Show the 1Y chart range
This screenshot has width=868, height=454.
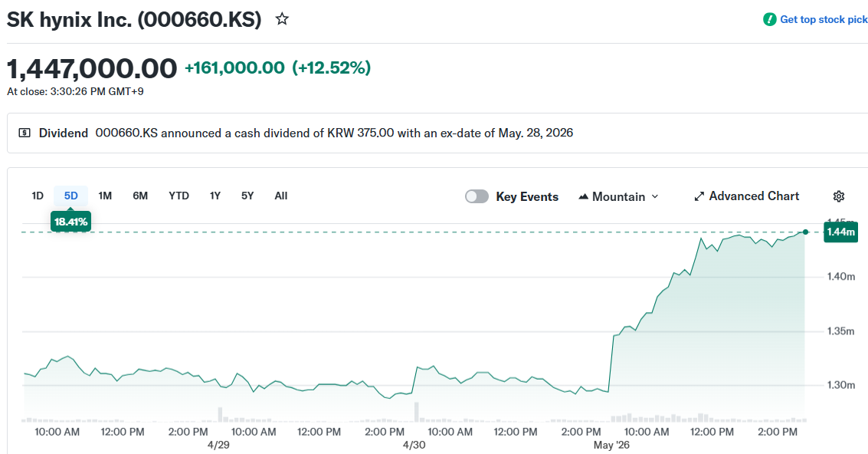click(215, 196)
